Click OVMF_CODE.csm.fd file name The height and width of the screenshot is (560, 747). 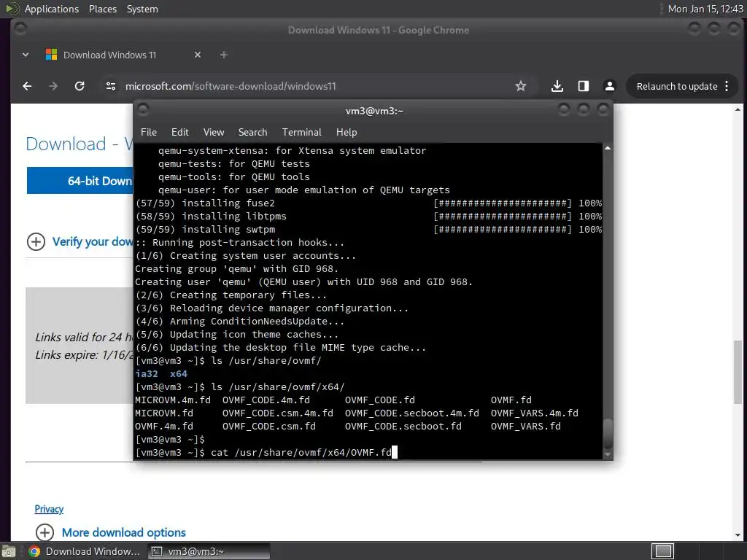pyautogui.click(x=268, y=426)
